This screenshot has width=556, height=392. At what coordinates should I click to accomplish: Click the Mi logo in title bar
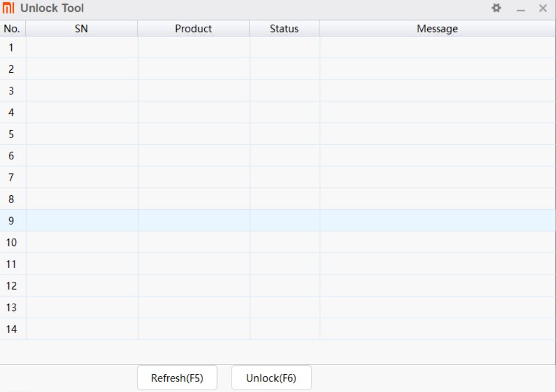click(x=8, y=8)
